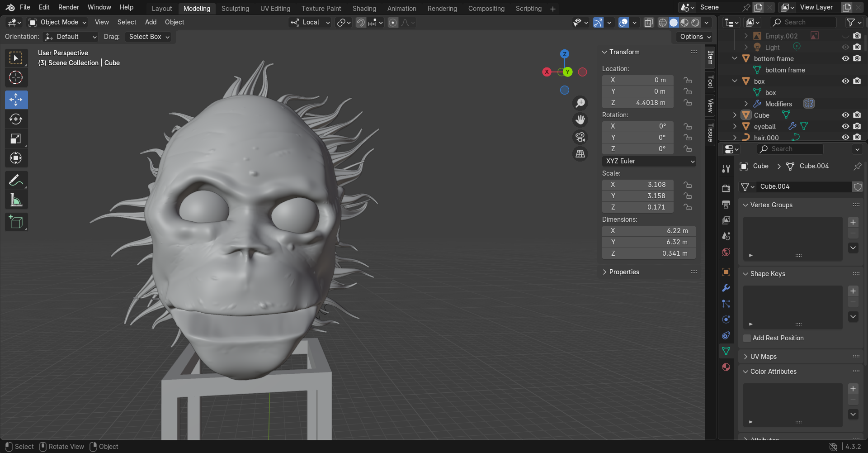The image size is (868, 453).
Task: Open Modifiers wrench properties tab
Action: [726, 288]
